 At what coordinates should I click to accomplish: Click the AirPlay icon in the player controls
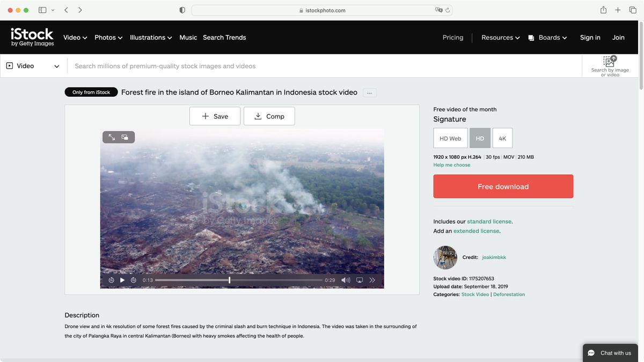(358, 280)
